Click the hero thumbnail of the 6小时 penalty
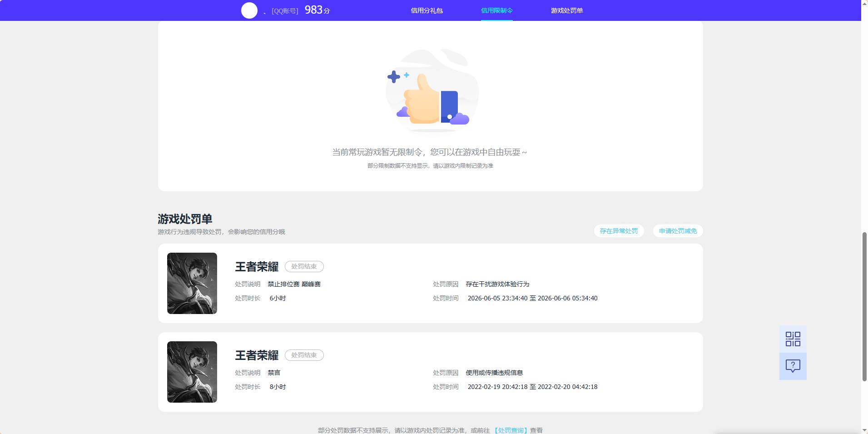Image resolution: width=868 pixels, height=434 pixels. tap(192, 283)
